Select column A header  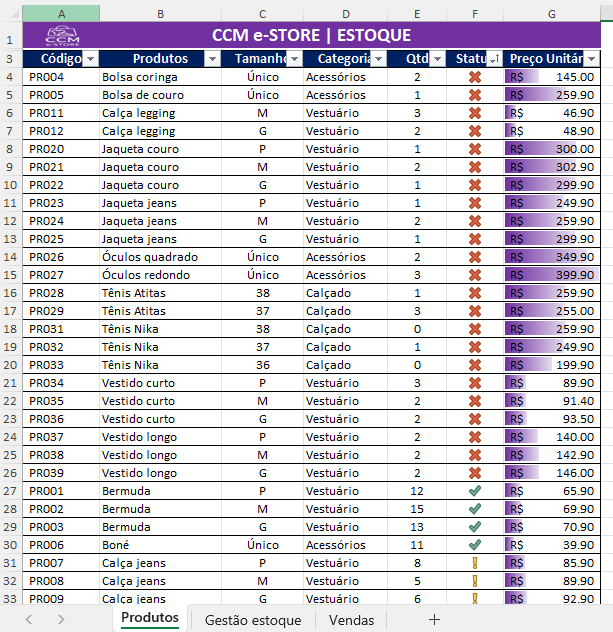pyautogui.click(x=61, y=14)
